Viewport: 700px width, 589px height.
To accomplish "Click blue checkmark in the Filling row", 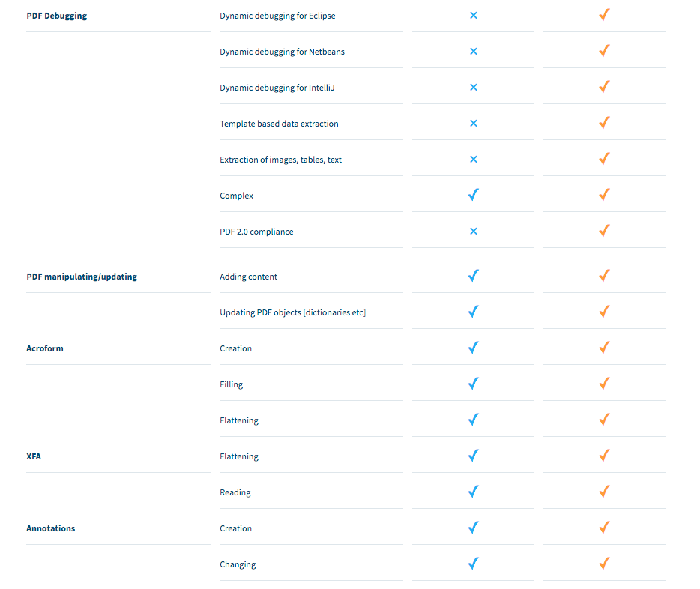I will [x=473, y=383].
